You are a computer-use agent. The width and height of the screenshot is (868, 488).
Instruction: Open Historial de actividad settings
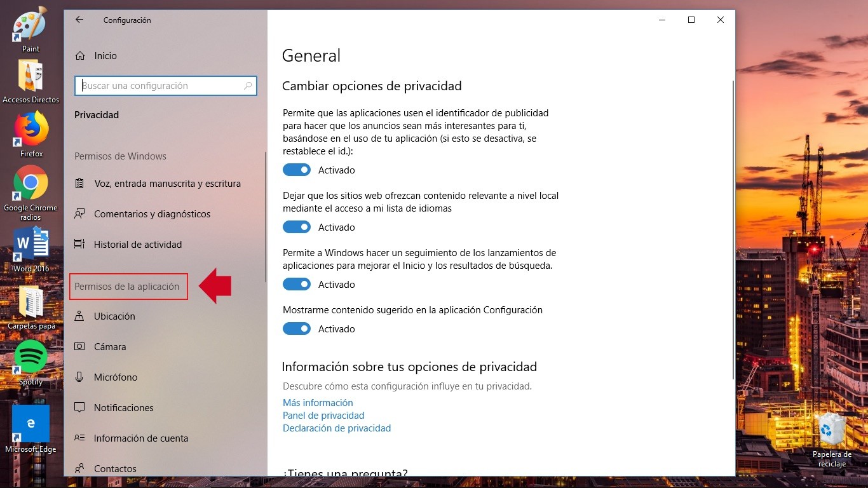click(139, 244)
